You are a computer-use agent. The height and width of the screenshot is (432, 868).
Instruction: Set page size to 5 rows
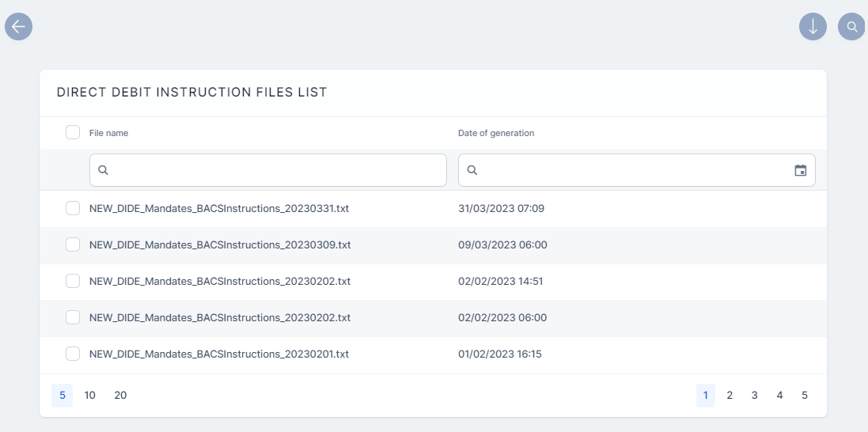pos(62,395)
